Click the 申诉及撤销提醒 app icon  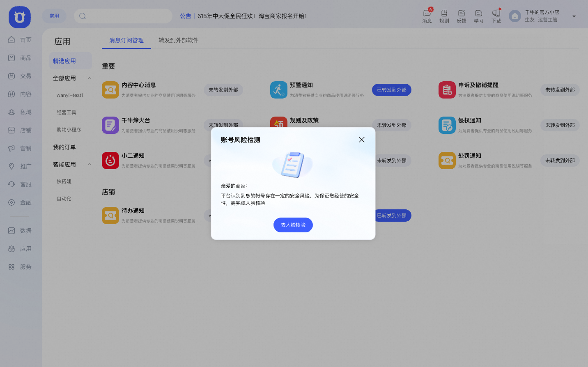point(447,90)
